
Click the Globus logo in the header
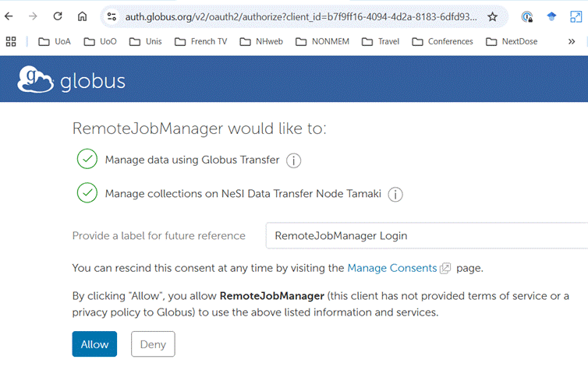click(x=71, y=81)
